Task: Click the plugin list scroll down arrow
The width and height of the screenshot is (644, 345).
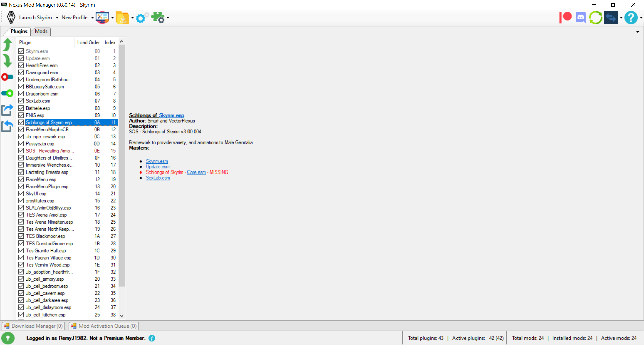Action: tap(122, 316)
